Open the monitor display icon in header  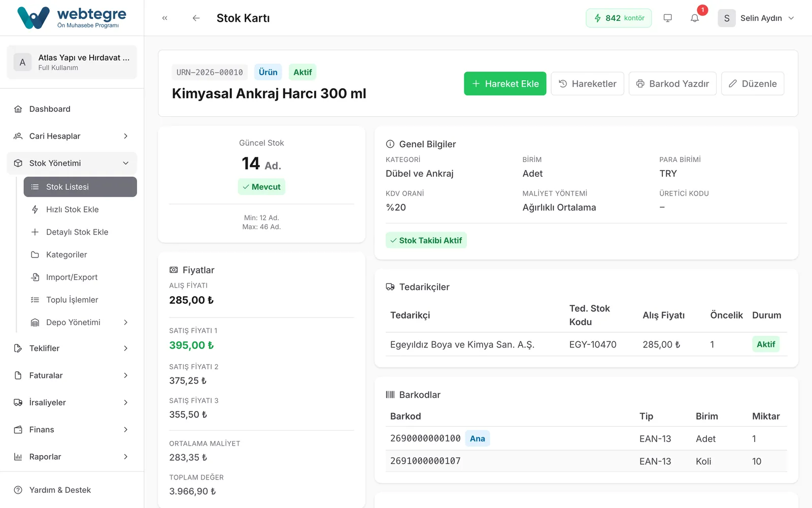pyautogui.click(x=668, y=18)
